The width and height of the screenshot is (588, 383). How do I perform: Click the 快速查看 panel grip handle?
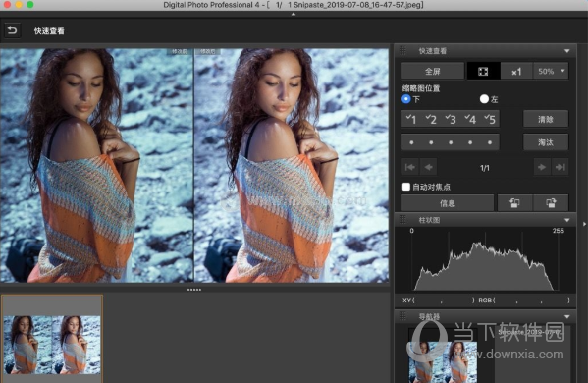point(402,51)
